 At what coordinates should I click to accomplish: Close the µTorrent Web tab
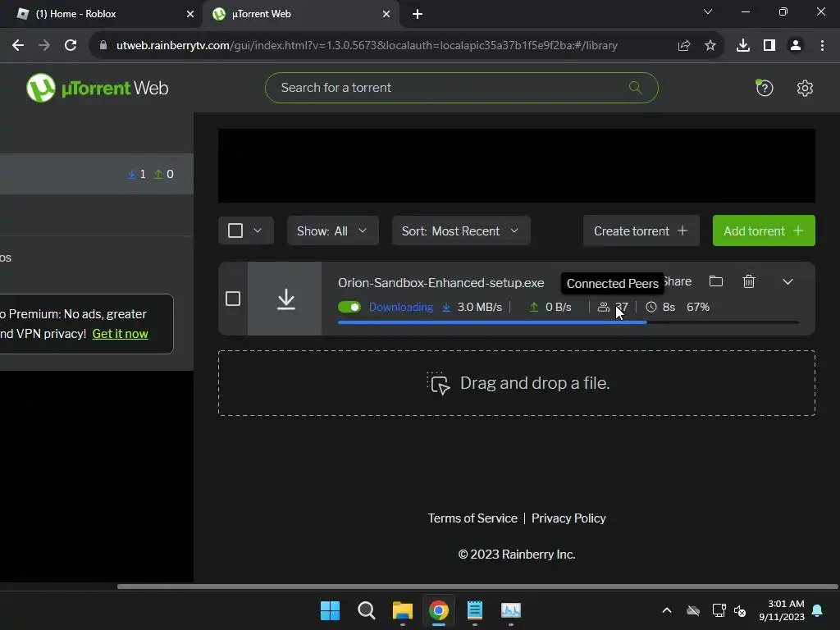coord(386,14)
